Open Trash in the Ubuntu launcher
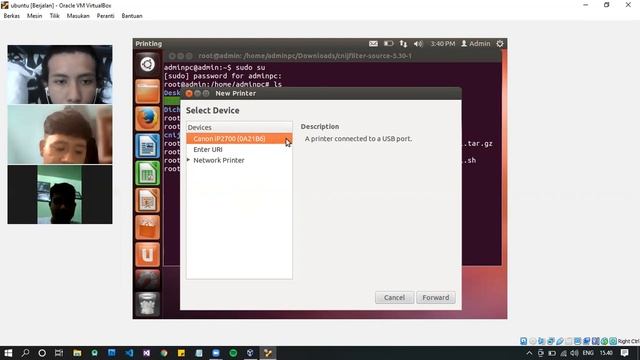Screen dimensions: 640x360 147,304
